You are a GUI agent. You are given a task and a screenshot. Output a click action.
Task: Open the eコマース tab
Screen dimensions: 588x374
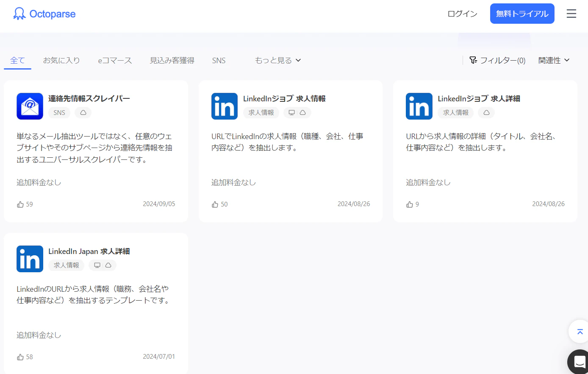pos(115,60)
